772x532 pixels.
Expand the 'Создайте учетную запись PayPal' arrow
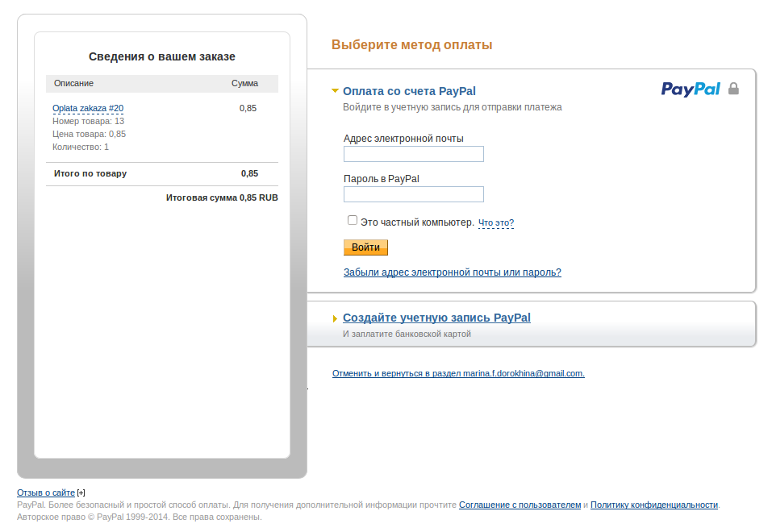[335, 318]
